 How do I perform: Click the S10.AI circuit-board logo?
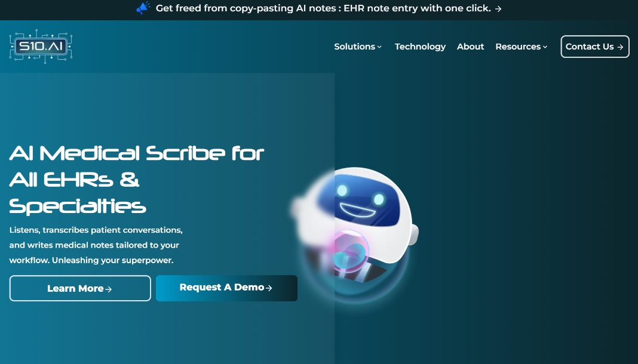[41, 47]
